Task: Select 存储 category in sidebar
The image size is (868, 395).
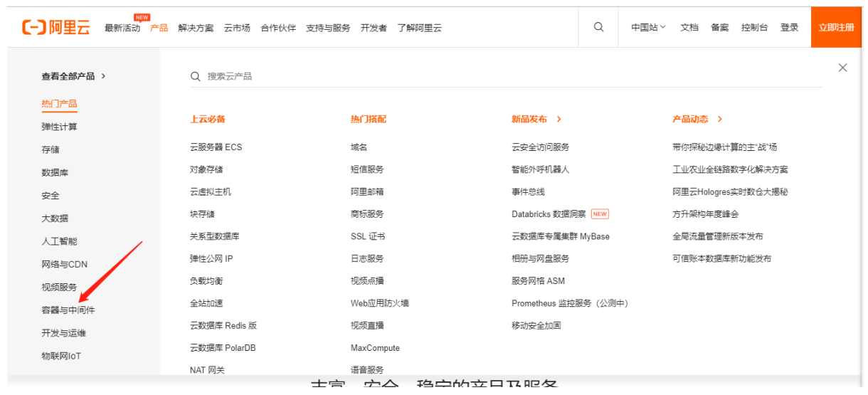Action: click(51, 149)
